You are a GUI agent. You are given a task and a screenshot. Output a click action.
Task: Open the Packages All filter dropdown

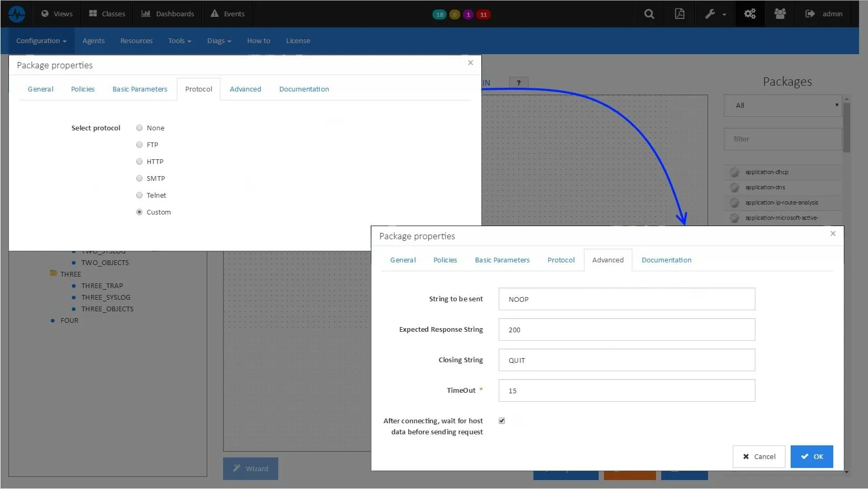pyautogui.click(x=782, y=106)
